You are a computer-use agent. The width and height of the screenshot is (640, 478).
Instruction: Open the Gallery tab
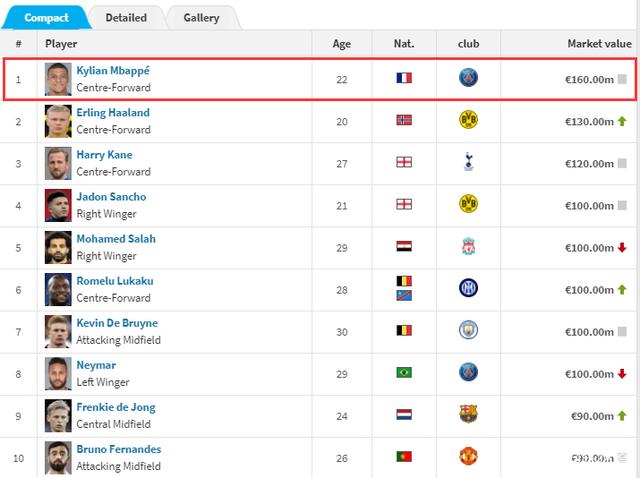coord(202,17)
